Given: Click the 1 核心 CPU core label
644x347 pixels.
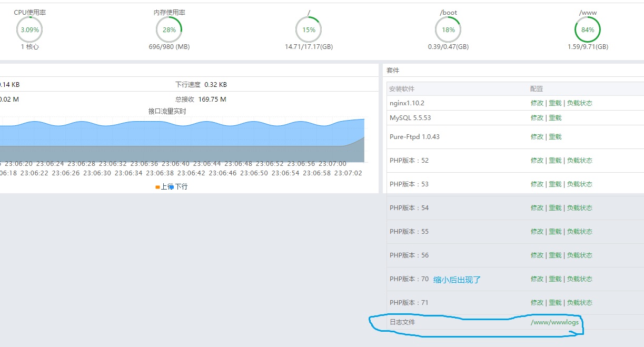Looking at the screenshot, I should [x=29, y=47].
